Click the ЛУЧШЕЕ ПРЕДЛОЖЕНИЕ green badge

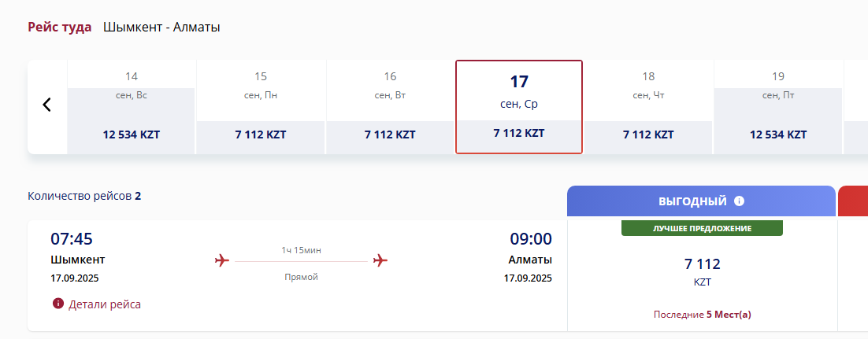(x=702, y=228)
